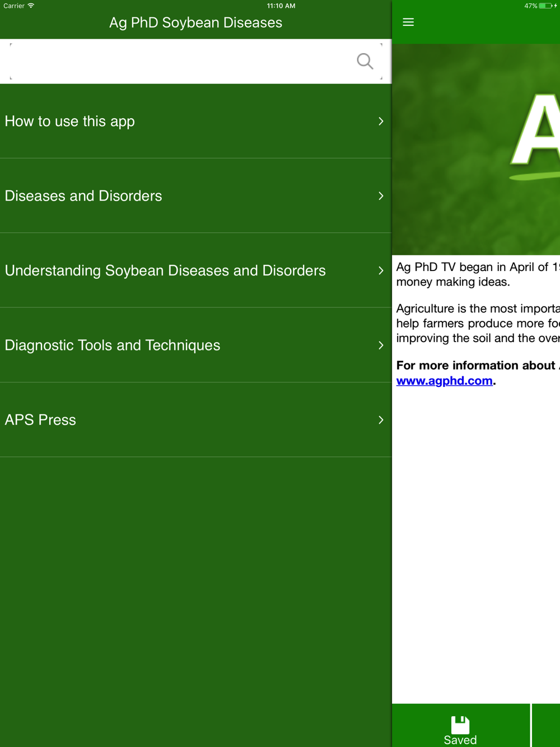Screen dimensions: 560x747
Task: Select Diagnostic Tools and Techniques item
Action: click(196, 345)
